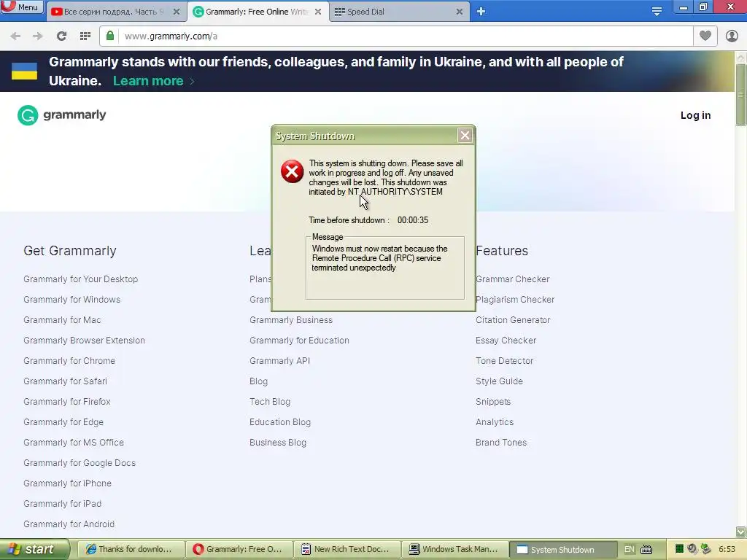Open Grammarly for Edge link
Image resolution: width=747 pixels, height=560 pixels.
pyautogui.click(x=63, y=422)
